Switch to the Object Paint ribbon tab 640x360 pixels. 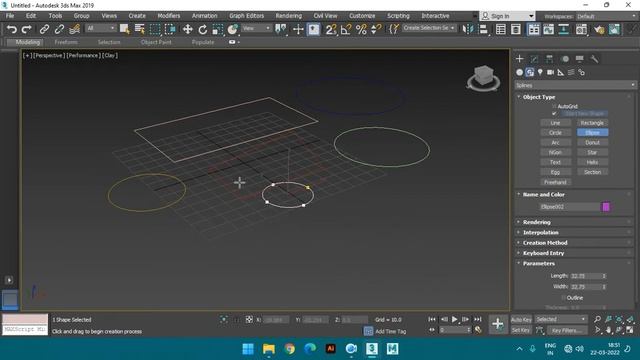(156, 42)
